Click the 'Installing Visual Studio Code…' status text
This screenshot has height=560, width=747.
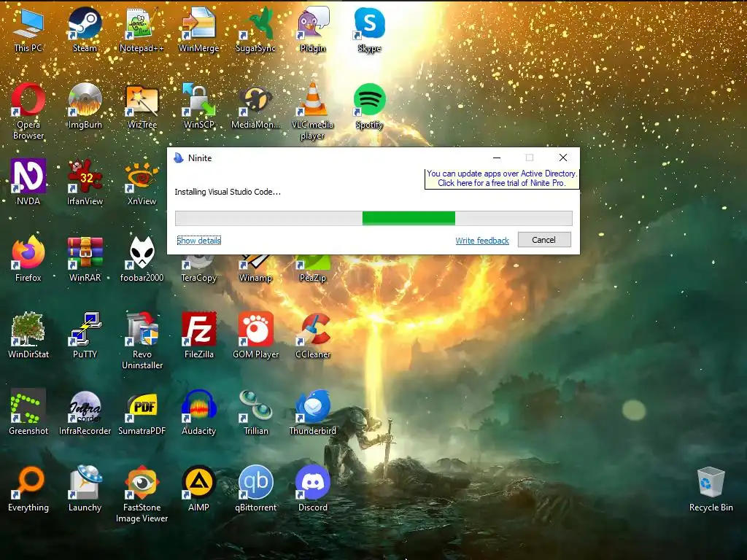point(228,192)
